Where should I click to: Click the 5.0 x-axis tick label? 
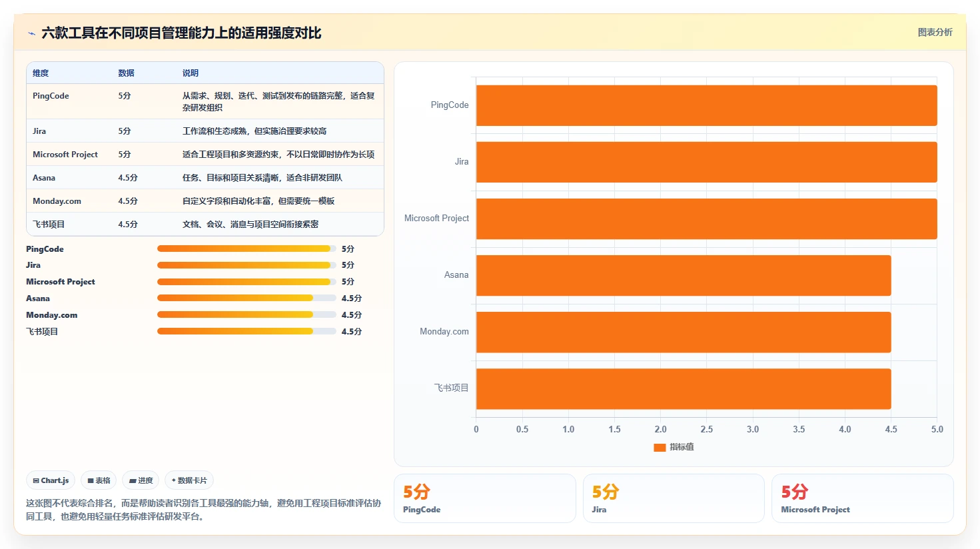pyautogui.click(x=937, y=430)
